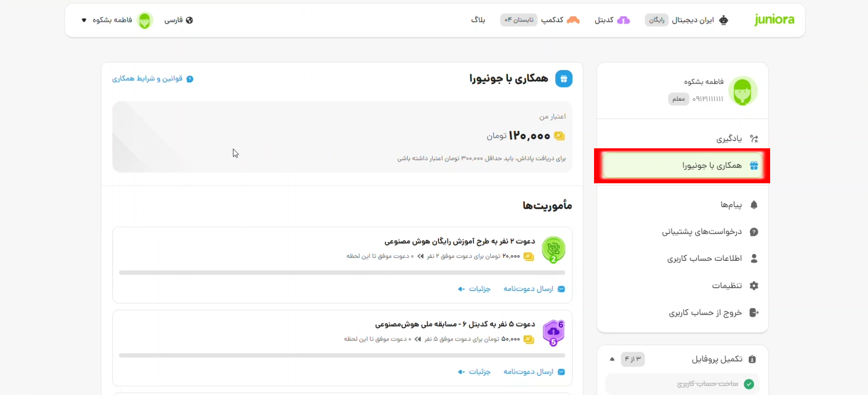Click header avatar of فاطمه بشکوه
Viewport: 868px width, 395px height.
coord(145,20)
